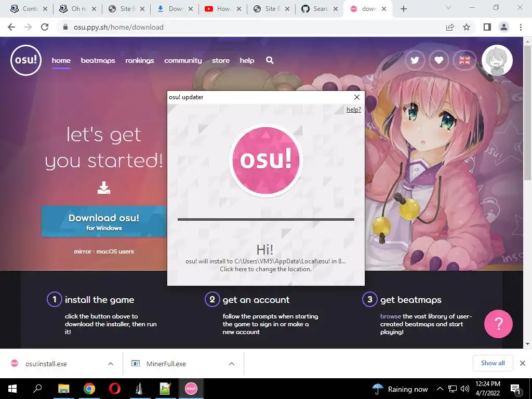Click the volume speaker tray icon
Image resolution: width=532 pixels, height=399 pixels.
[465, 389]
